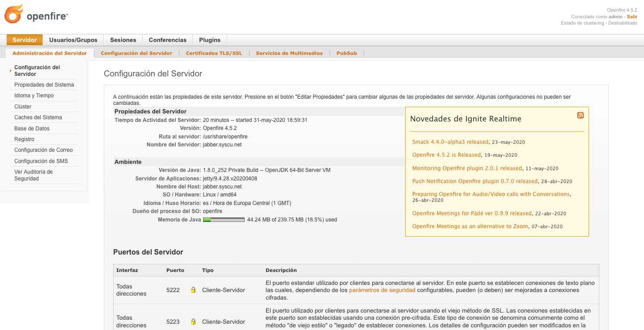The image size is (644, 330).
Task: Open Monitoring Openfire plugin 2.0.1 news
Action: (467, 168)
